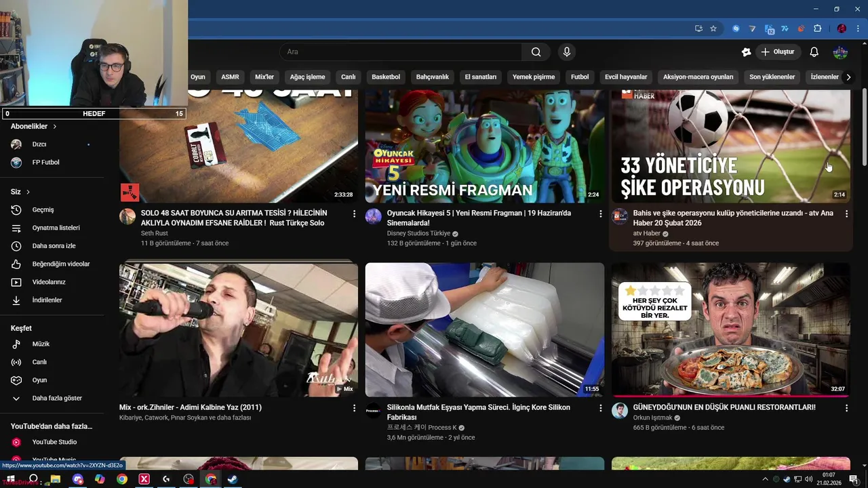This screenshot has height=488, width=868.
Task: Open Logitech G HUB in taskbar
Action: 166,479
